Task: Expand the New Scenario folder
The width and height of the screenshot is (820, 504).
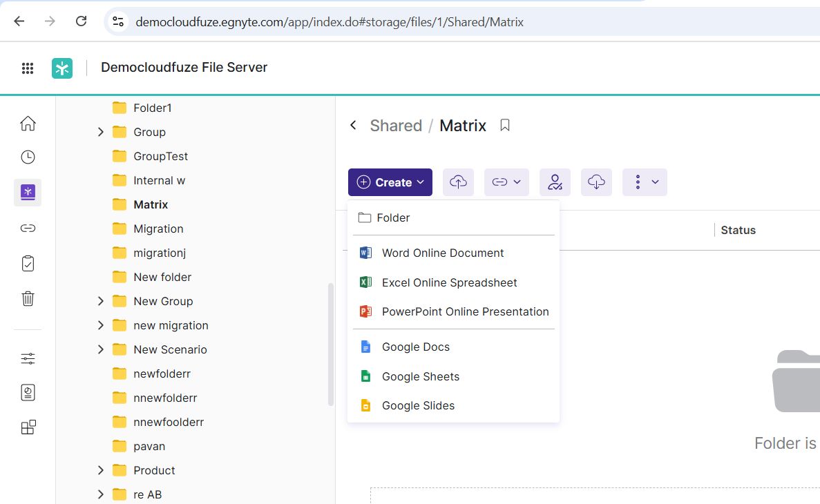Action: pyautogui.click(x=100, y=349)
